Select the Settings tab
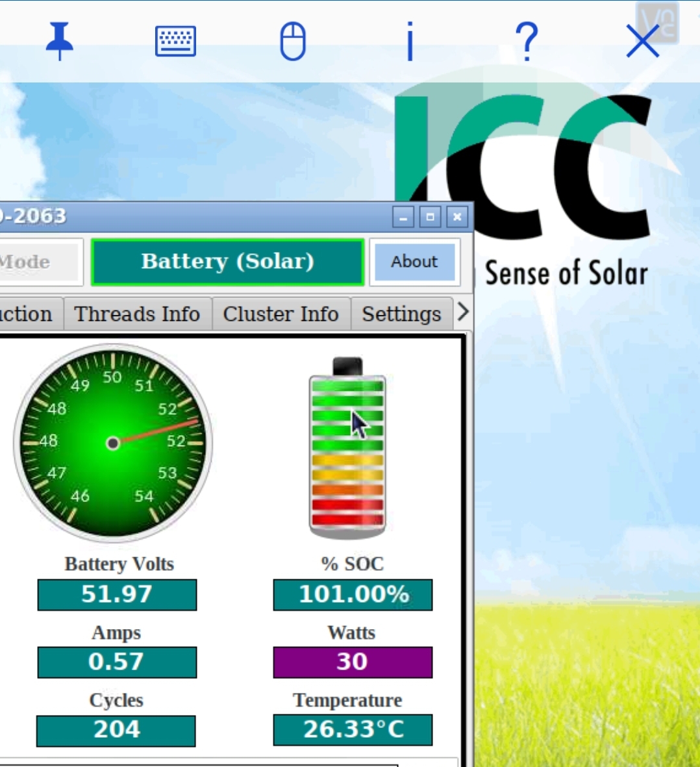 pyautogui.click(x=401, y=314)
